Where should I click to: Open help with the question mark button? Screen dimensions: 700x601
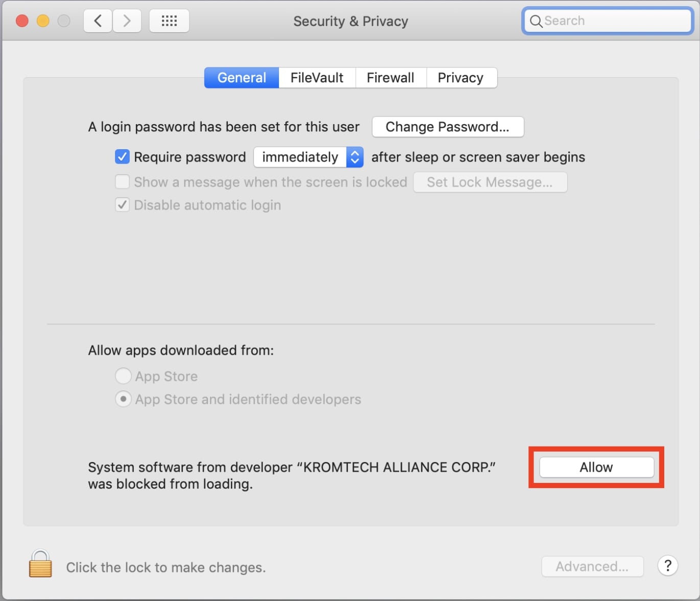click(667, 566)
